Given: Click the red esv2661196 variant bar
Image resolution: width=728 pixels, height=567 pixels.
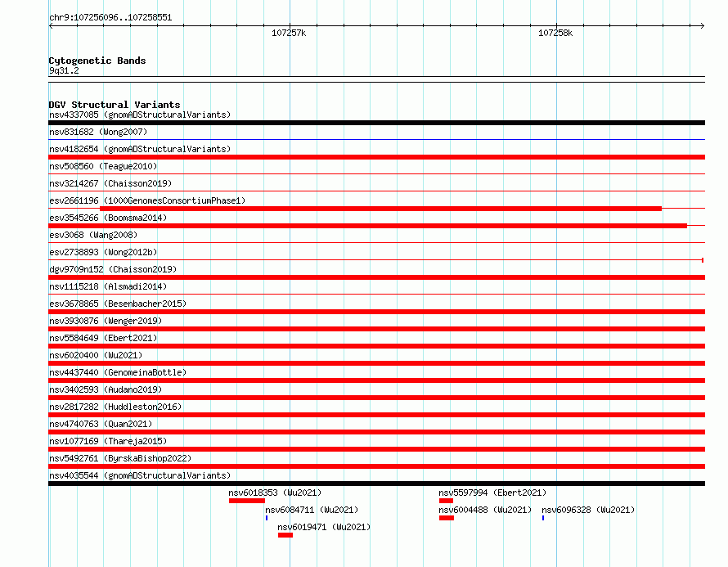Looking at the screenshot, I should [380, 209].
